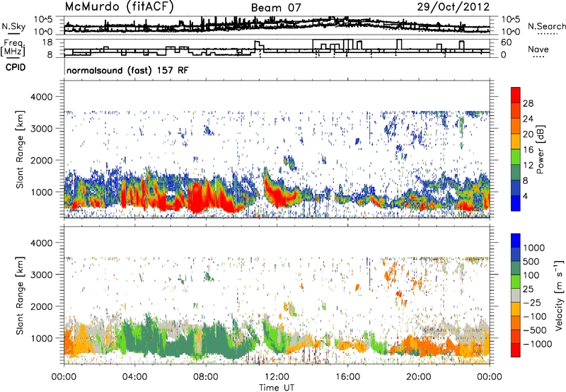
Task: Pick the red bottom segment of velocity colorbar
Action: point(516,350)
